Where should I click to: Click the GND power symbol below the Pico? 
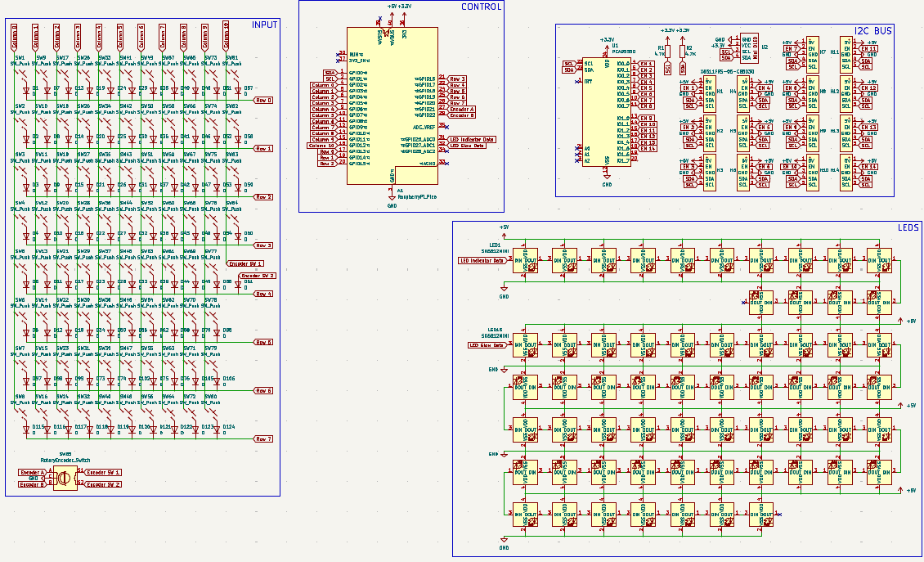click(x=392, y=196)
